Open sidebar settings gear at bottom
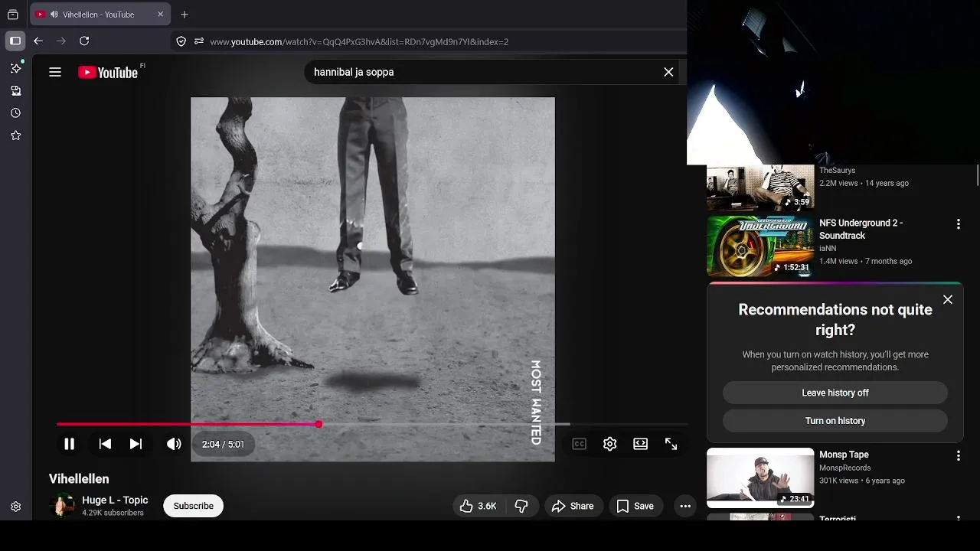 click(15, 507)
